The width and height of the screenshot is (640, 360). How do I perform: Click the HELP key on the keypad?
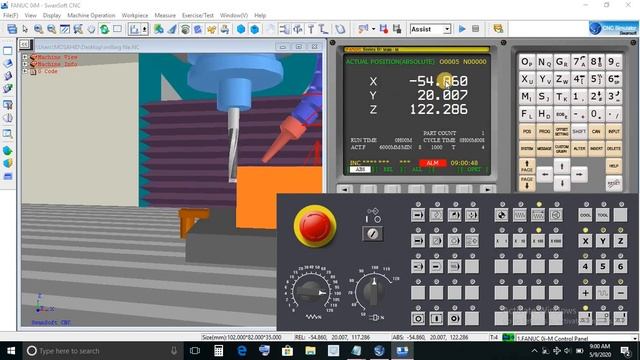point(614,166)
